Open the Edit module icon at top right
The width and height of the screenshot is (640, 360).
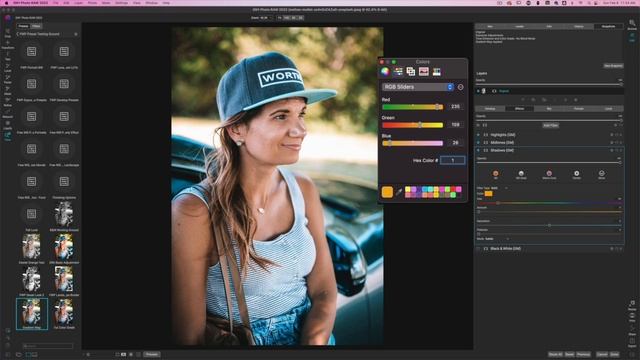click(x=632, y=37)
